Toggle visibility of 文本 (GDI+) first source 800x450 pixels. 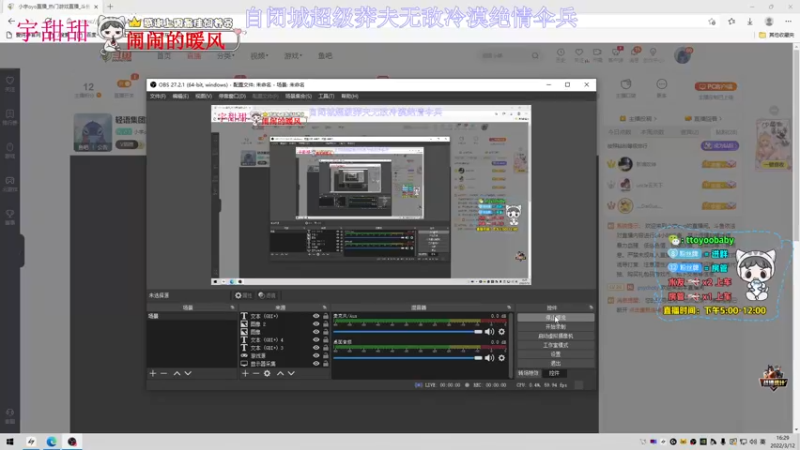316,316
